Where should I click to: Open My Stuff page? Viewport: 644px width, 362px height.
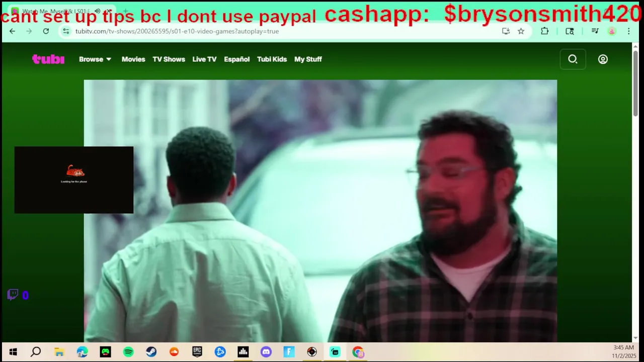coord(308,59)
